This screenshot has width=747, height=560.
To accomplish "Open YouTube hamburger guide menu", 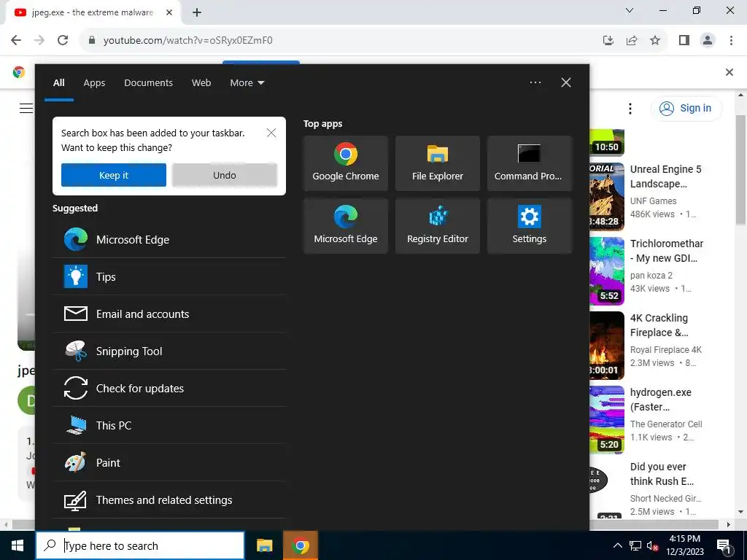I will pos(26,109).
